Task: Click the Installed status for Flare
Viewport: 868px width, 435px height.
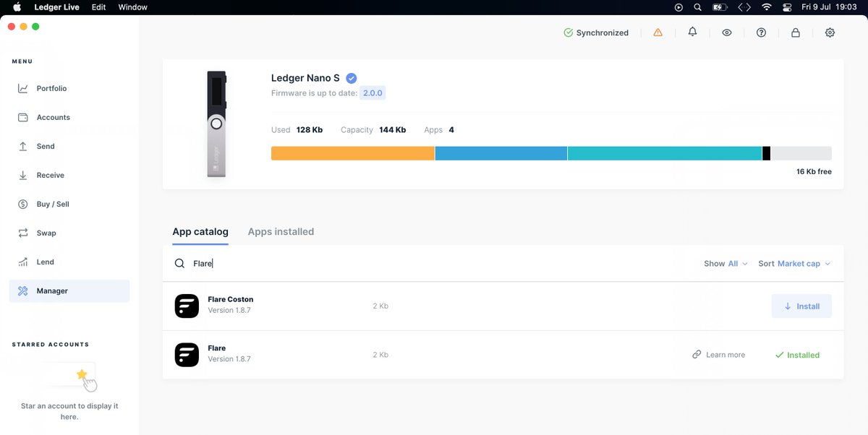Action: click(x=797, y=355)
